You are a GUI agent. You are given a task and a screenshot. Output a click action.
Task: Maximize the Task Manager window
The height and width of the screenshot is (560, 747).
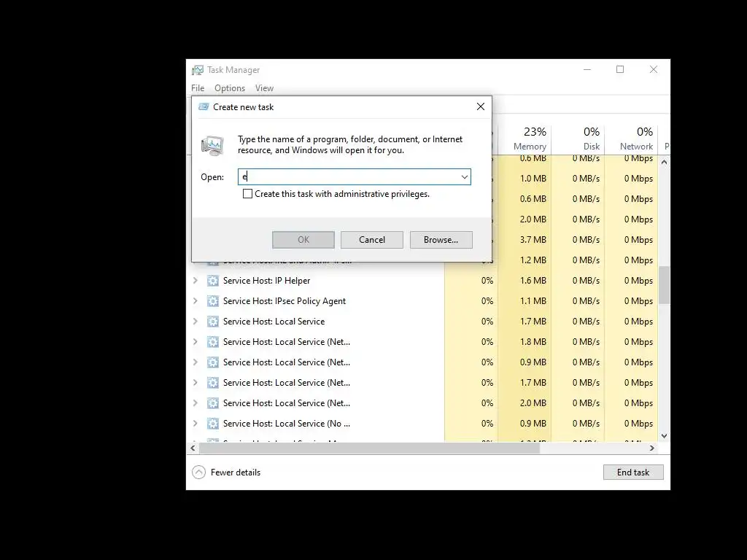coord(620,69)
